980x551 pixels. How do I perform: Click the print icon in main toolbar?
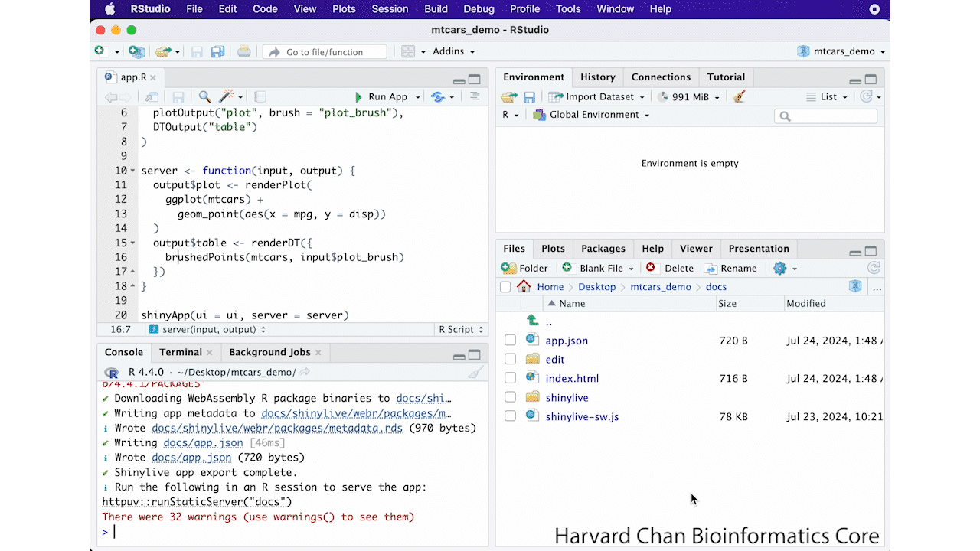click(x=243, y=52)
